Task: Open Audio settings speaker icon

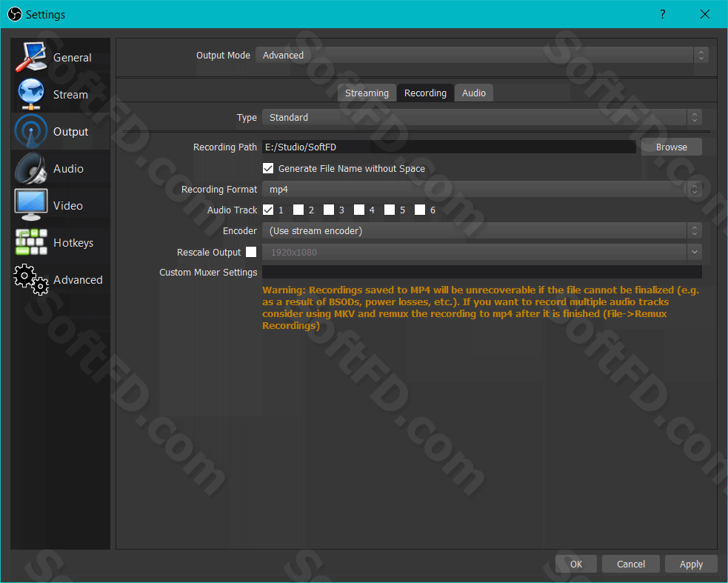Action: point(30,168)
